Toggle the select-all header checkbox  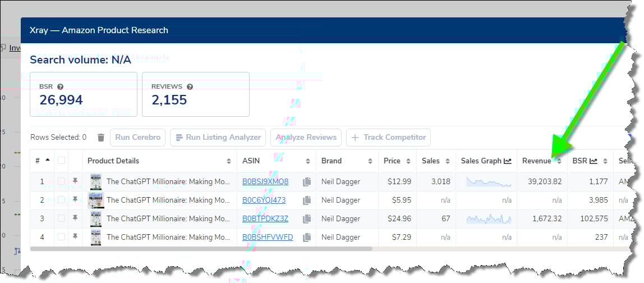click(x=61, y=161)
